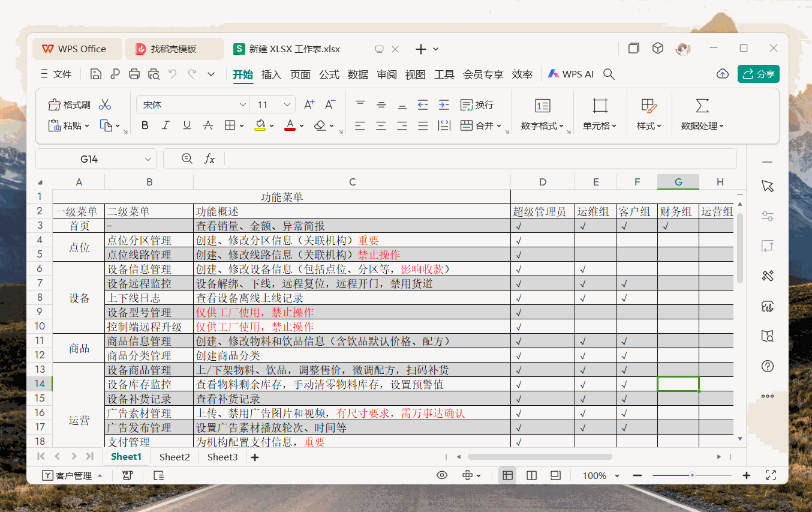Viewport: 812px width, 512px height.
Task: Switch to normal view in status bar
Action: tap(507, 475)
